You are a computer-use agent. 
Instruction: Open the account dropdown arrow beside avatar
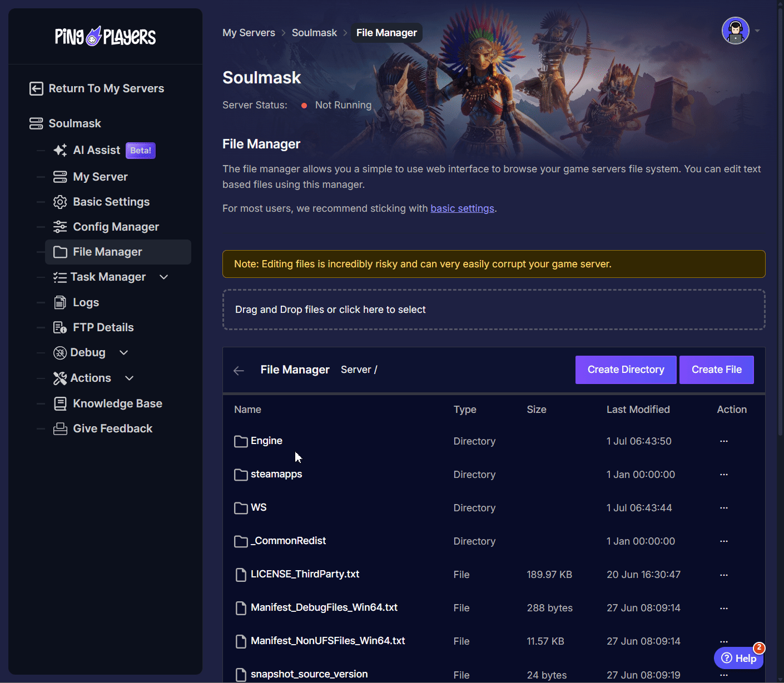click(x=757, y=31)
